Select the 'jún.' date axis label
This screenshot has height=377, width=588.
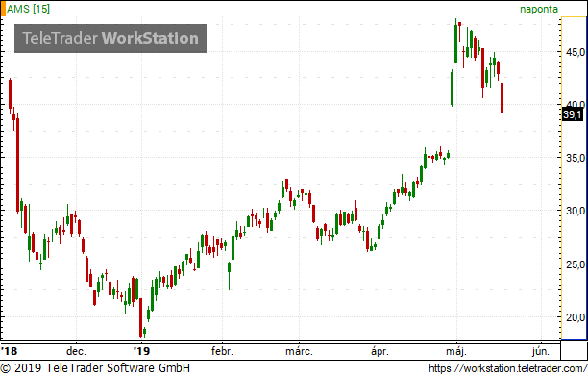click(541, 351)
